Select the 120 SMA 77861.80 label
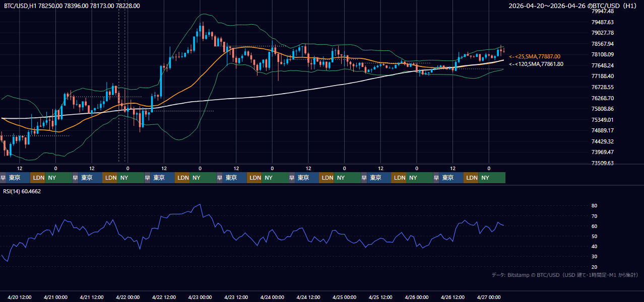This screenshot has width=644, height=302. (536, 64)
